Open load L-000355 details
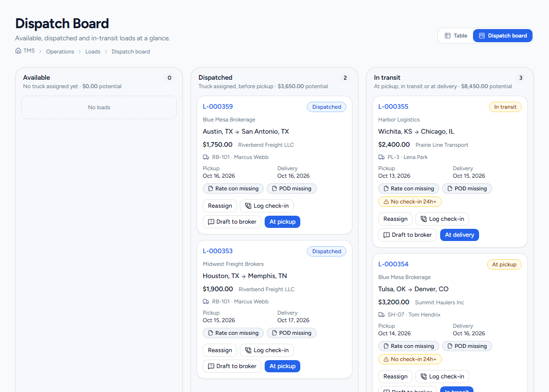The width and height of the screenshot is (549, 392). coord(393,106)
